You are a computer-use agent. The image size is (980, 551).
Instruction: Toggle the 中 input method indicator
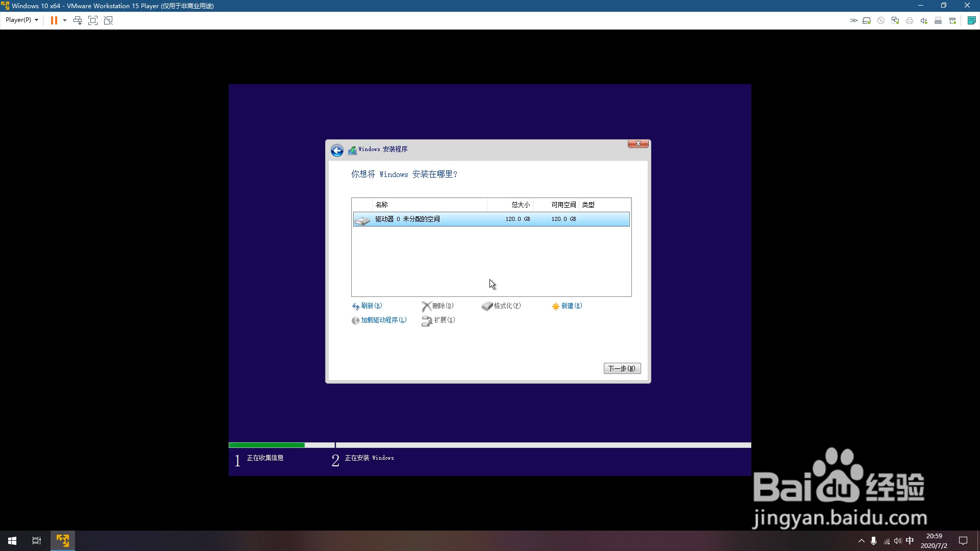pyautogui.click(x=910, y=541)
